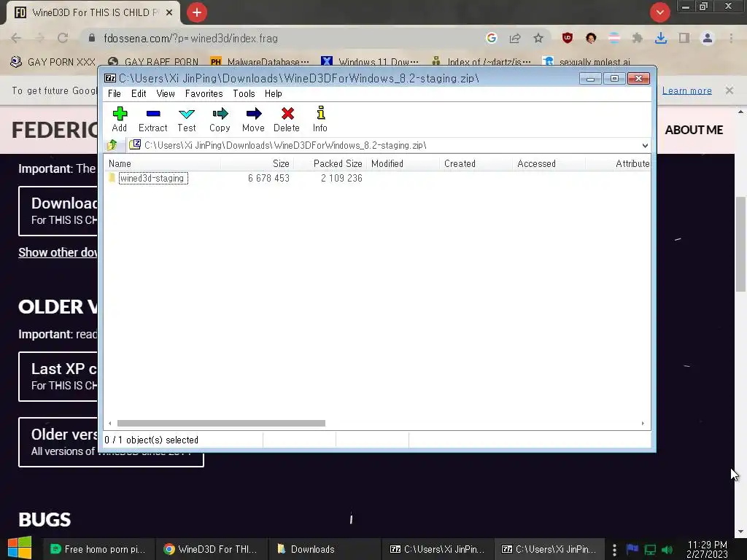Screen dimensions: 747x560
Task: Click the network tray icon
Action: click(x=650, y=550)
